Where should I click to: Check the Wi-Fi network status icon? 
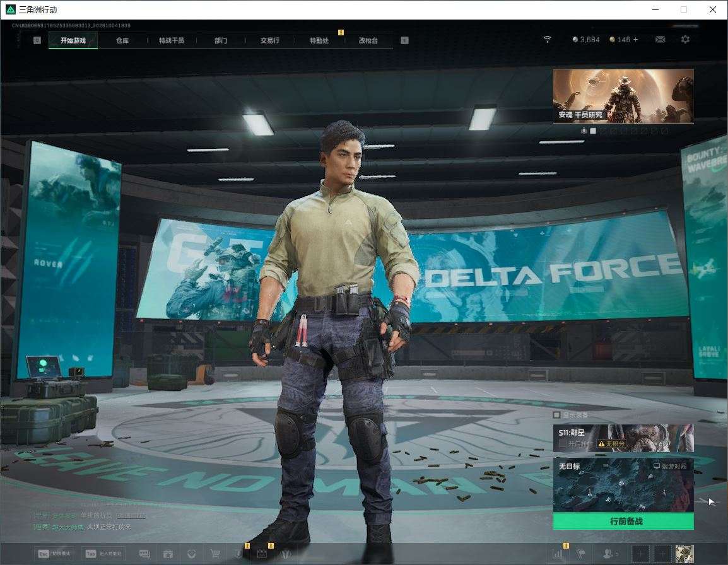point(548,40)
